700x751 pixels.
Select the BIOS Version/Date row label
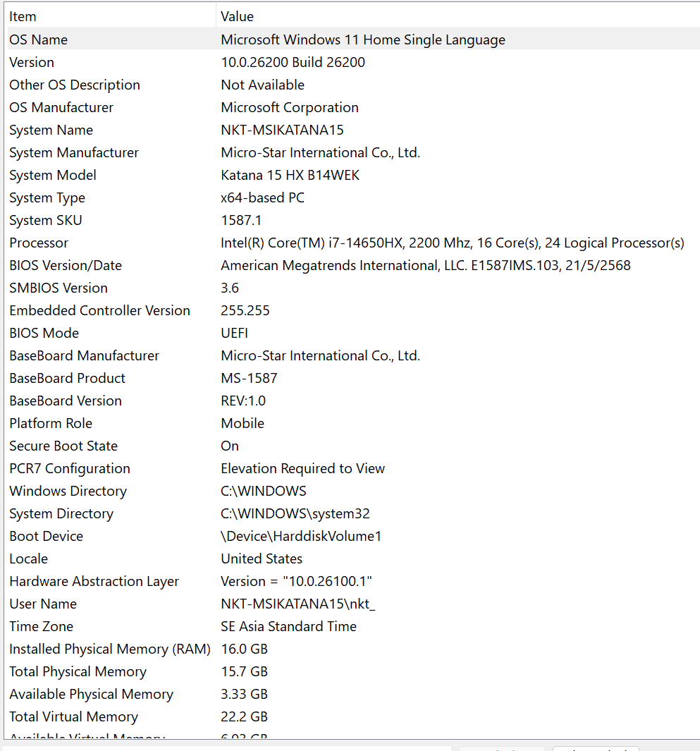click(x=66, y=265)
